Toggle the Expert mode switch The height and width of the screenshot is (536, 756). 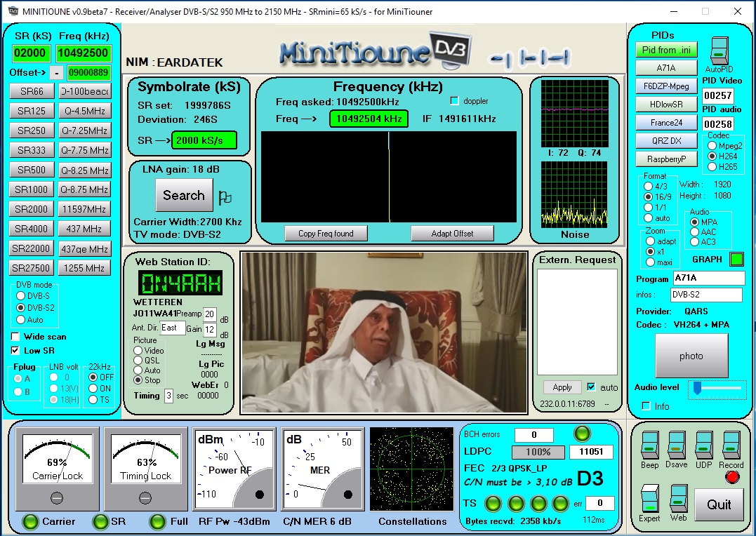(650, 498)
